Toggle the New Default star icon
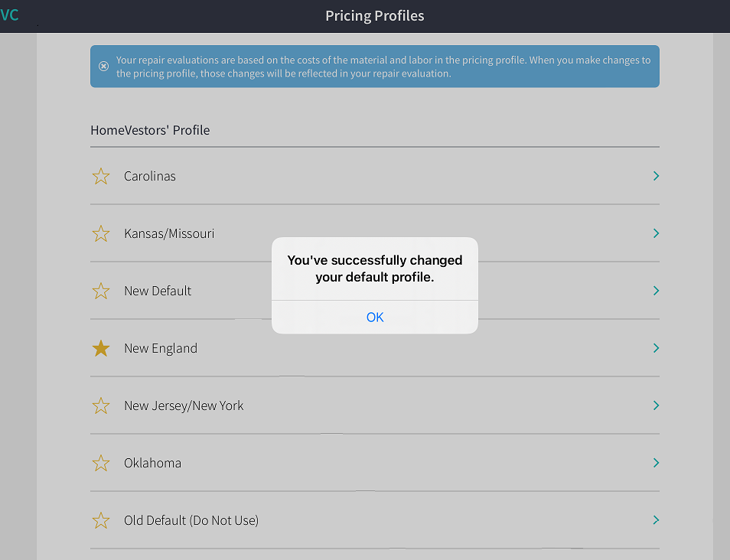This screenshot has height=560, width=730. click(101, 291)
